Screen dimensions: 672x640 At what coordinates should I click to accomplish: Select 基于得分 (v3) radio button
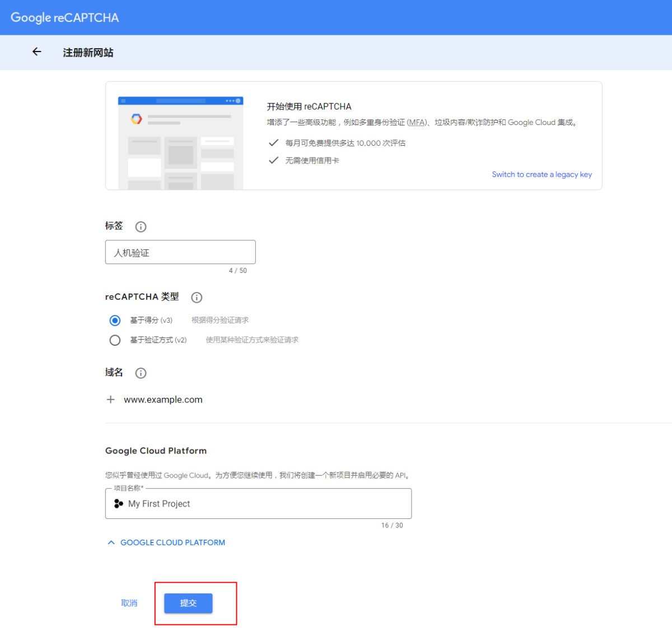(x=115, y=321)
